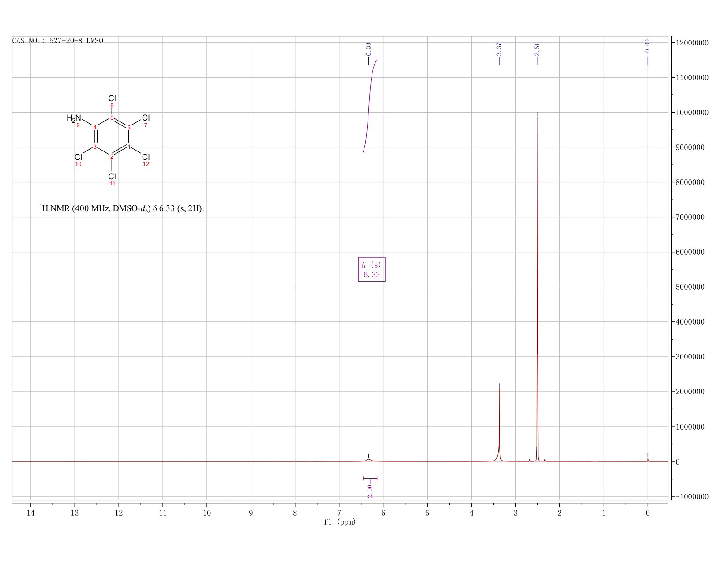Click the water peak at 3.37 ppm
The image size is (728, 563).
click(499, 424)
